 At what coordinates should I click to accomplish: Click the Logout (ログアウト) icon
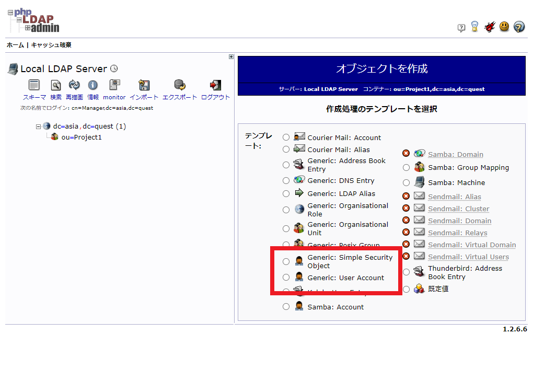click(215, 85)
